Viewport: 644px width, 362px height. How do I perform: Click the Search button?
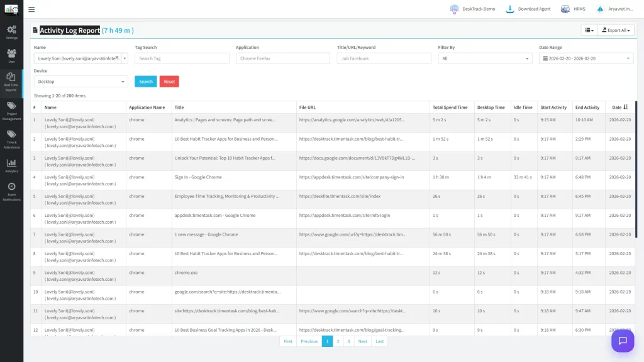point(146,81)
